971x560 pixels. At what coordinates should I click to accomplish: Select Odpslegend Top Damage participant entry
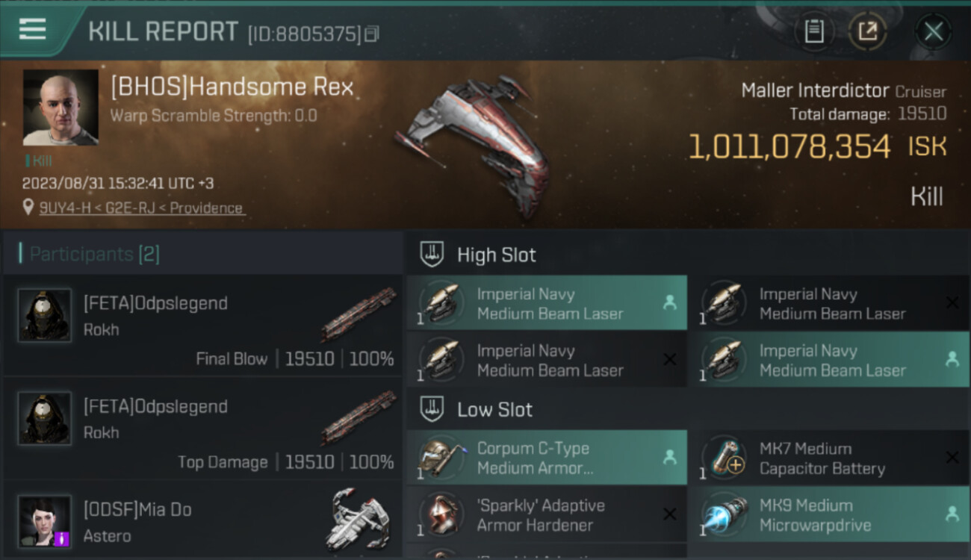pos(202,429)
